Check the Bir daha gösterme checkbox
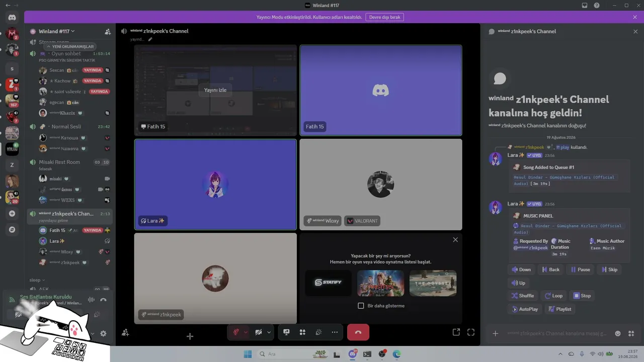644x362 pixels. (361, 306)
